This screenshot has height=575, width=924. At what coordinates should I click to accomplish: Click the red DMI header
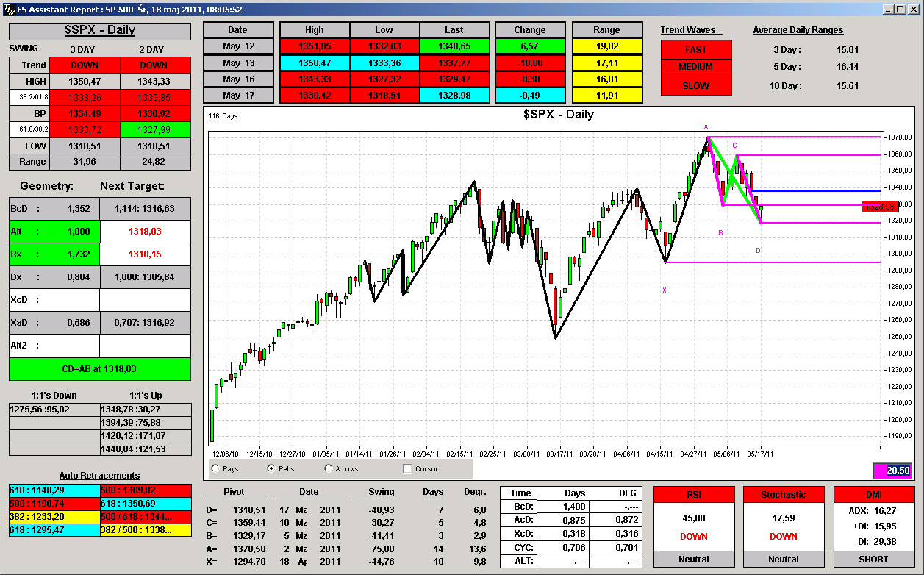(874, 494)
